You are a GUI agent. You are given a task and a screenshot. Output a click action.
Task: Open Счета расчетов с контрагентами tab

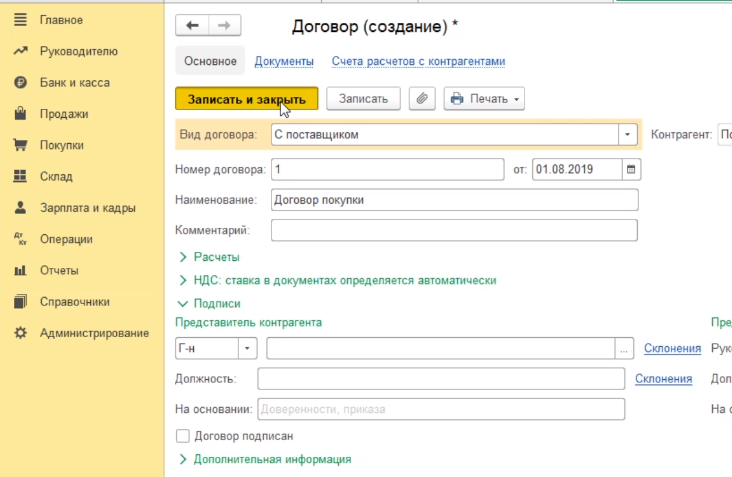pyautogui.click(x=418, y=61)
